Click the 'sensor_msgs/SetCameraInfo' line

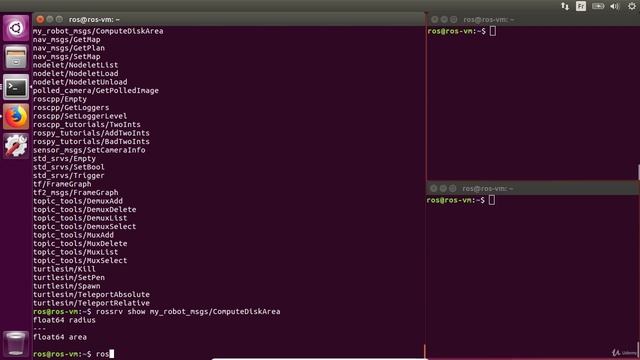pyautogui.click(x=89, y=150)
